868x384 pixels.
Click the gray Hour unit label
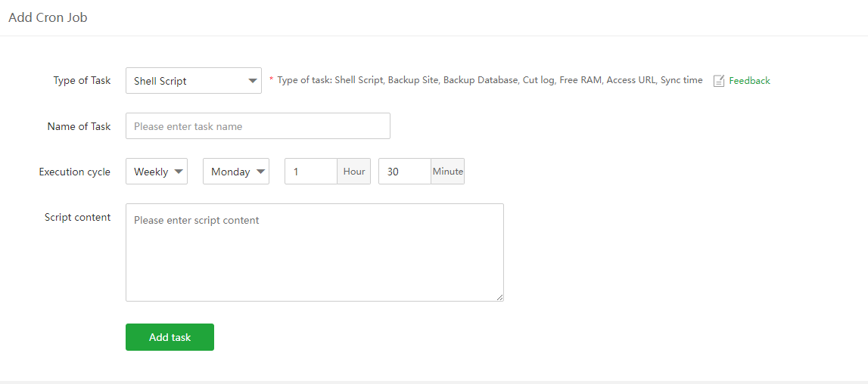point(354,172)
